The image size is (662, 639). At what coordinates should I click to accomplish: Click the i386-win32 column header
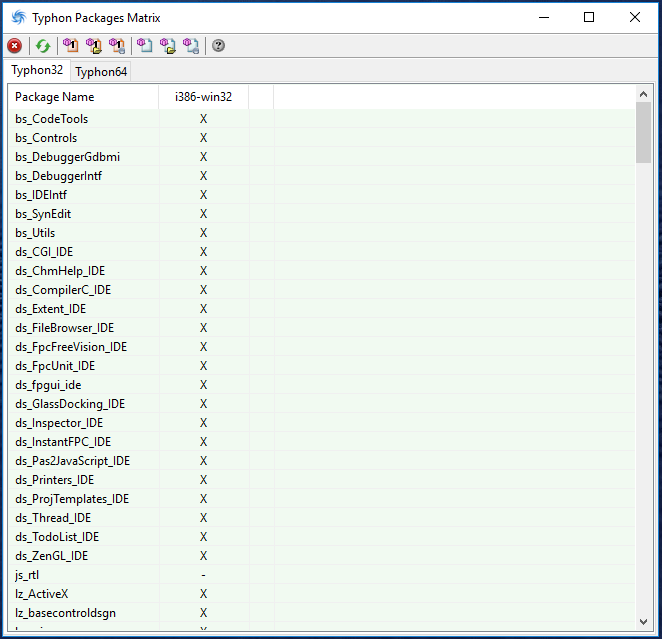(203, 97)
